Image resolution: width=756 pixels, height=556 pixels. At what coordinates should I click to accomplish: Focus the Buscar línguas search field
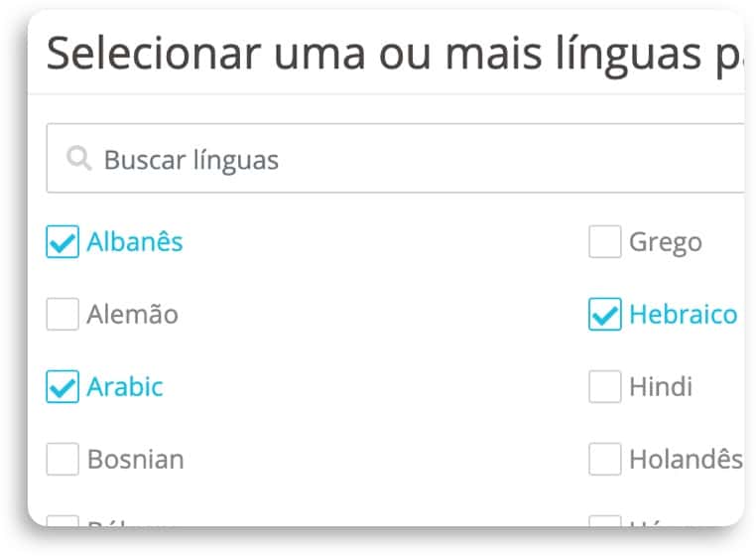point(395,158)
